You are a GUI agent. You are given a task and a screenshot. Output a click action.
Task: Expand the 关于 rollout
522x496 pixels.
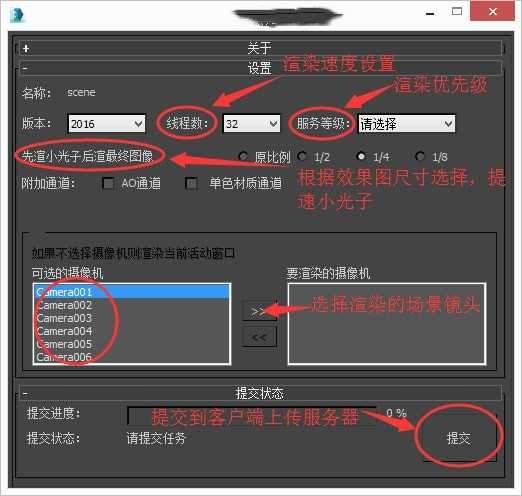261,48
